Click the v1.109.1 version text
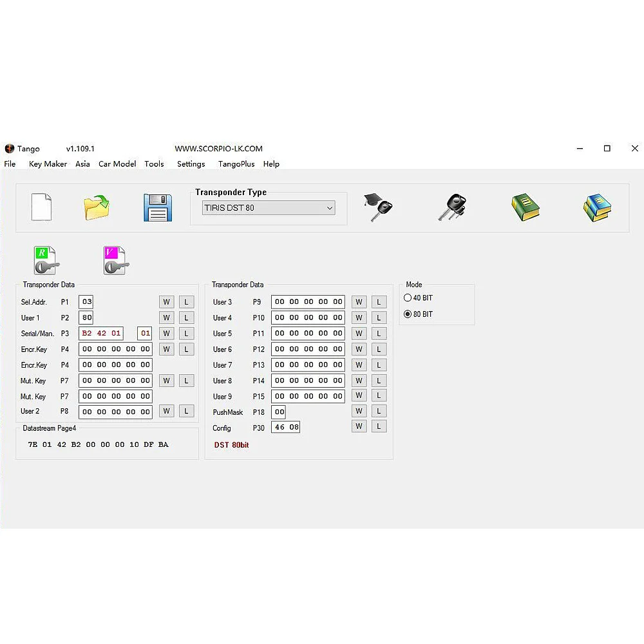This screenshot has height=644, width=644. click(80, 149)
